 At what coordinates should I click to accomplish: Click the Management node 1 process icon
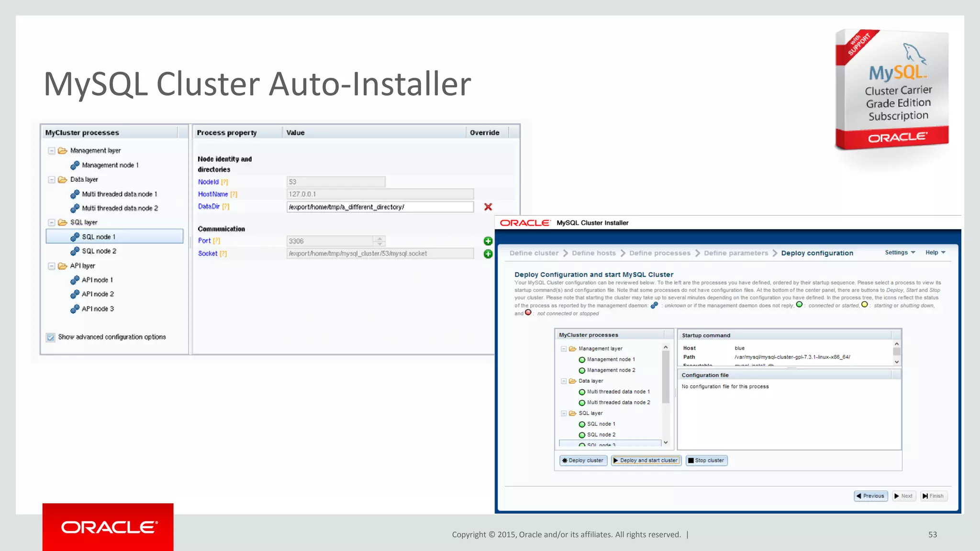tap(75, 165)
